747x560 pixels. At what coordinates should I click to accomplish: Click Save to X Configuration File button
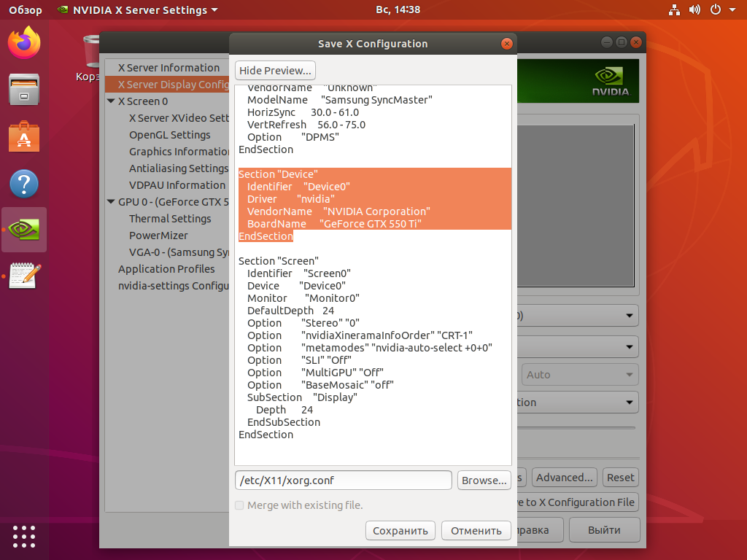[x=578, y=502]
